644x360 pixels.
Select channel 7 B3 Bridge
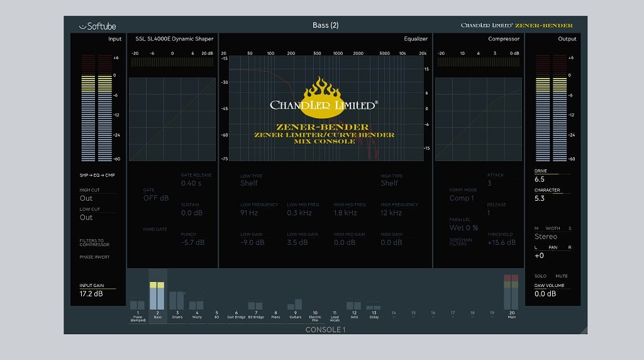pos(256,315)
